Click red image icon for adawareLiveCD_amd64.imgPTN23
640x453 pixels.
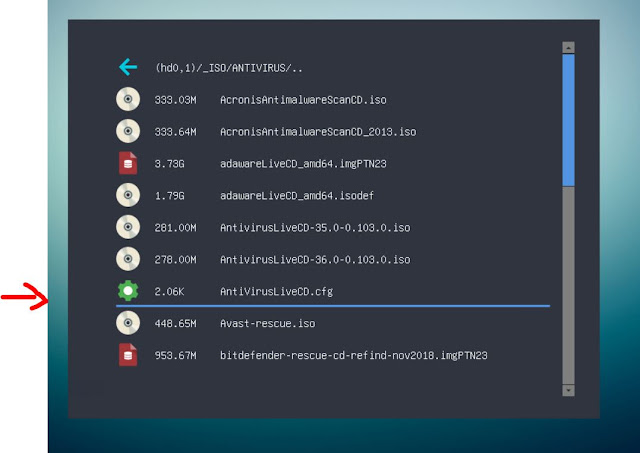click(128, 163)
